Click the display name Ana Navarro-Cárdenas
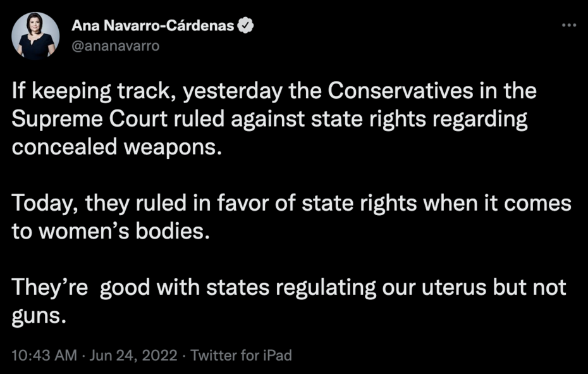 [x=154, y=26]
